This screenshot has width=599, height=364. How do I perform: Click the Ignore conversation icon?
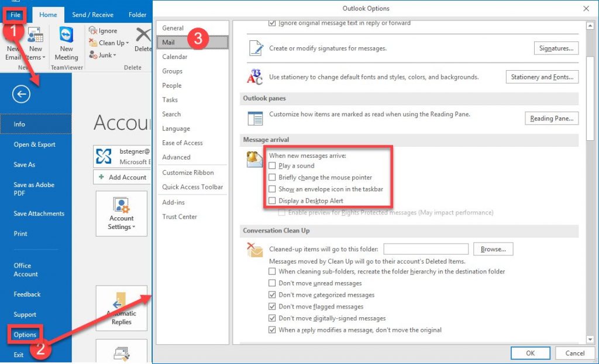[x=93, y=30]
